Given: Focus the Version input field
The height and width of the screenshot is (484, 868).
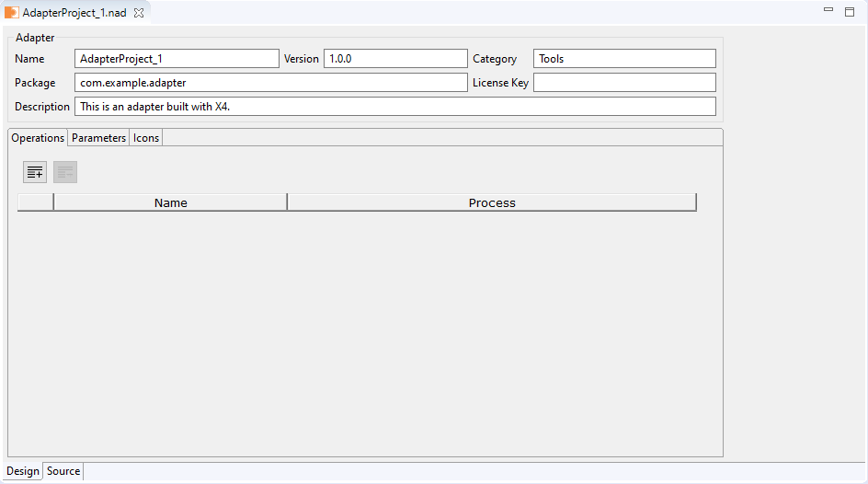Looking at the screenshot, I should (x=395, y=59).
